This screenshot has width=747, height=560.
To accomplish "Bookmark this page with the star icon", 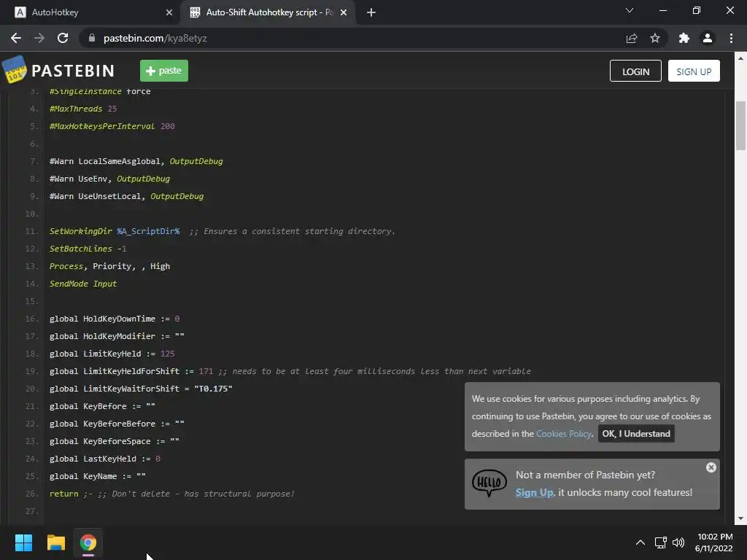I will pos(655,38).
